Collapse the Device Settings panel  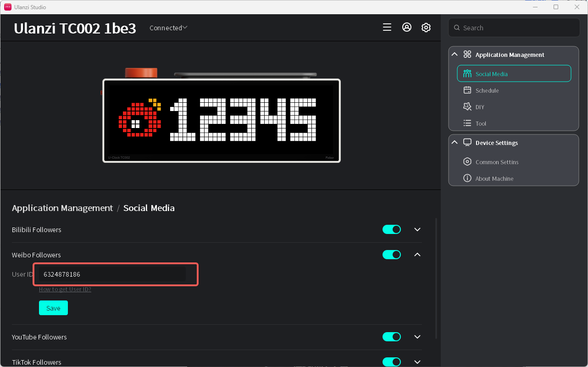455,143
